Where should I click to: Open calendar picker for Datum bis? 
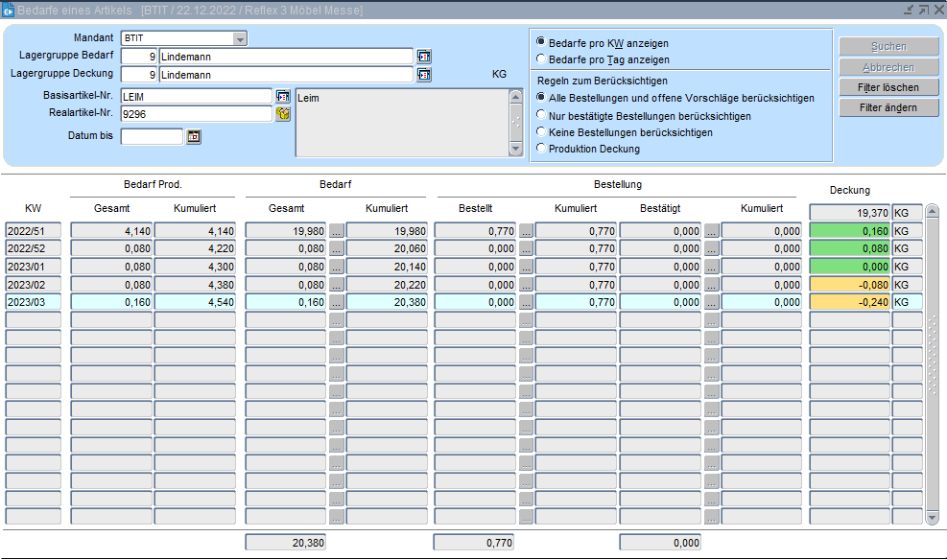(194, 137)
